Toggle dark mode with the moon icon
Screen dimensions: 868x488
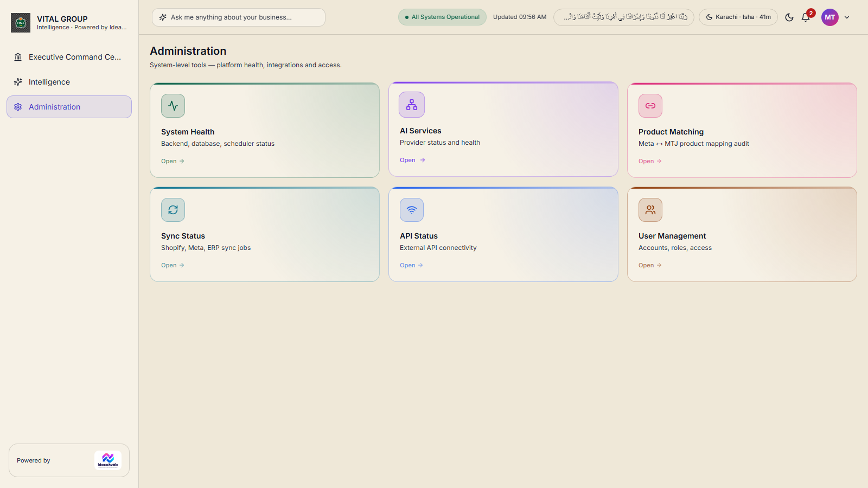[x=789, y=17]
